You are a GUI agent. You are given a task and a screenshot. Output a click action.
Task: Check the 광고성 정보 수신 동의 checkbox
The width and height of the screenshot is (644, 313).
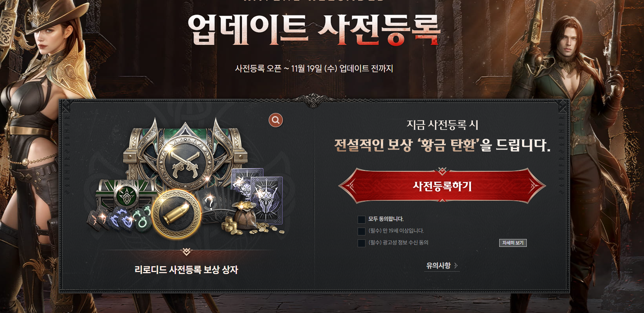click(362, 243)
